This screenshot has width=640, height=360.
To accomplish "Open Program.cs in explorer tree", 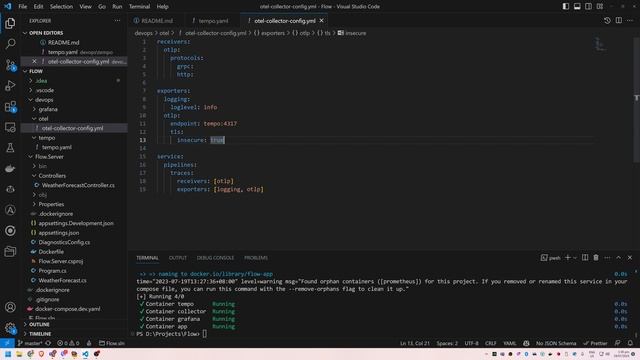I will pyautogui.click(x=52, y=271).
